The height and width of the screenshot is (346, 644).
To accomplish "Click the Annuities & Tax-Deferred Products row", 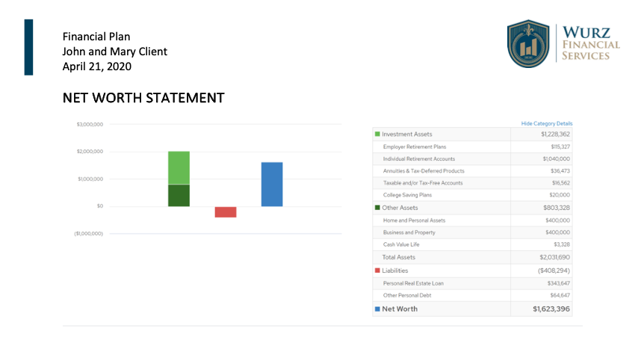I will tap(423, 171).
